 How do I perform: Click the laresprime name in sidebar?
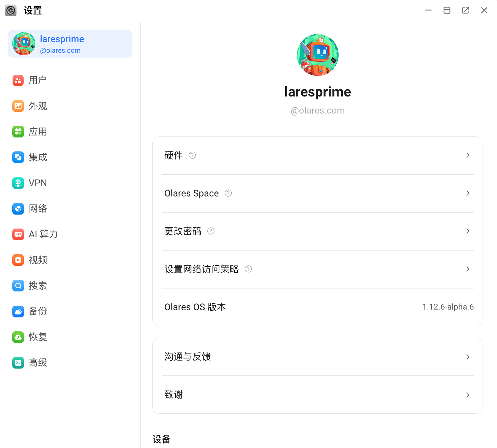click(x=62, y=39)
